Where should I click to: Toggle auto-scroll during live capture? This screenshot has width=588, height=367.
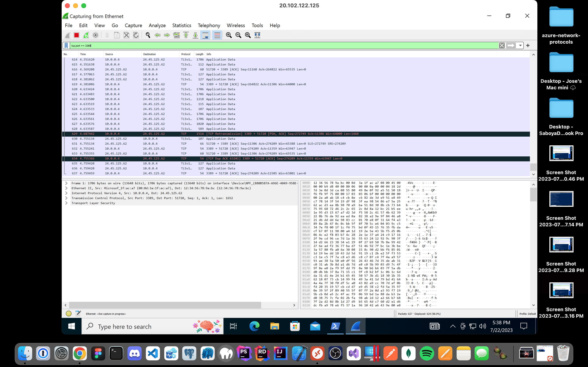click(205, 35)
